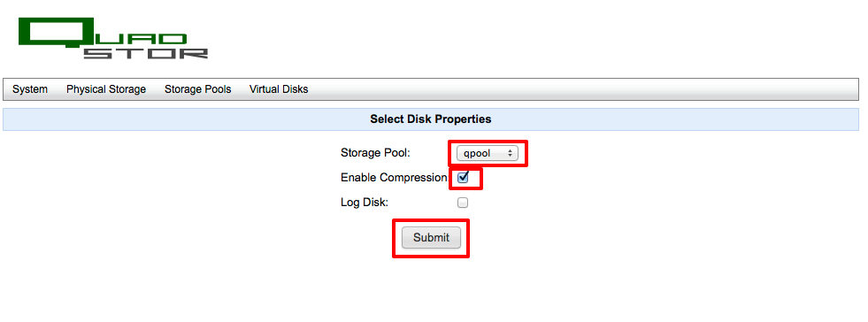The height and width of the screenshot is (322, 868).
Task: Open the Virtual Disks menu
Action: (x=279, y=89)
